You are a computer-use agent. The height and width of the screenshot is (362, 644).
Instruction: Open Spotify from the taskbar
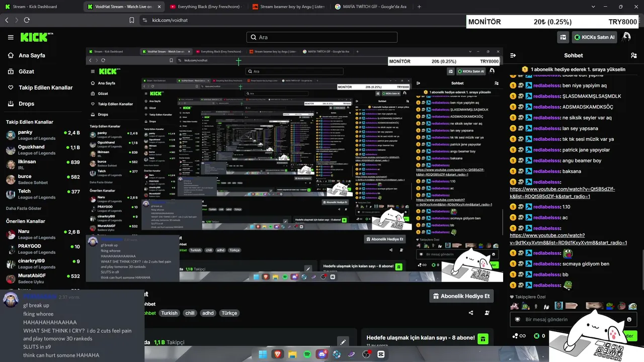click(x=307, y=354)
